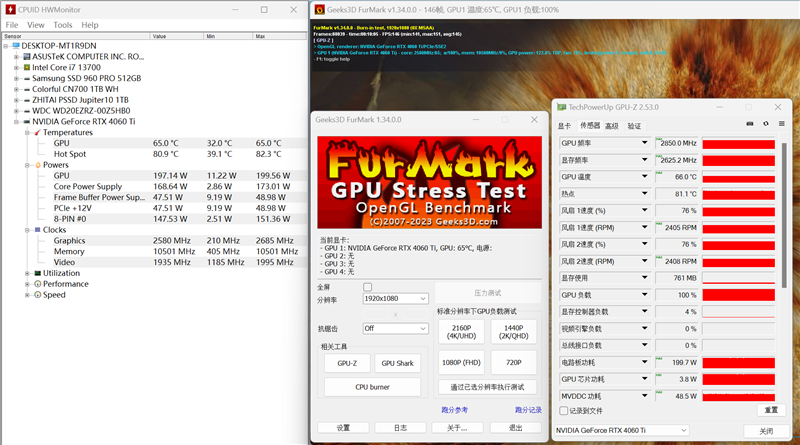Open the FurMark resolution 1920x1080 dropdown
The width and height of the screenshot is (800, 445).
point(395,299)
